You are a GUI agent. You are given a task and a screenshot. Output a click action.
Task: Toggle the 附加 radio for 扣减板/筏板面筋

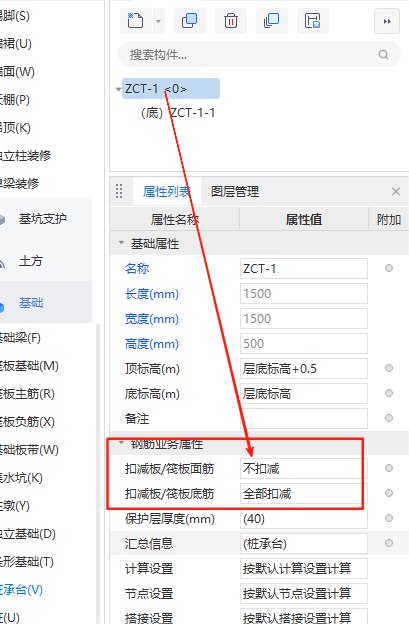pos(389,468)
